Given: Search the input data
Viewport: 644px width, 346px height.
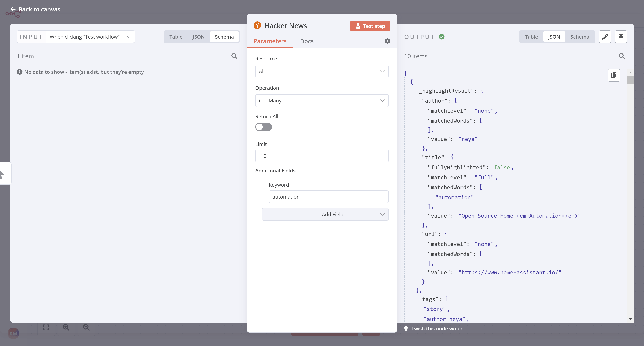Looking at the screenshot, I should pyautogui.click(x=234, y=56).
